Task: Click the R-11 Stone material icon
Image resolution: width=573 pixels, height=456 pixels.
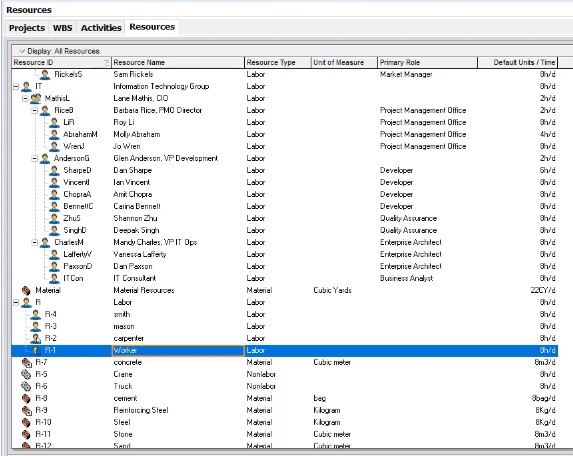Action: coord(26,434)
